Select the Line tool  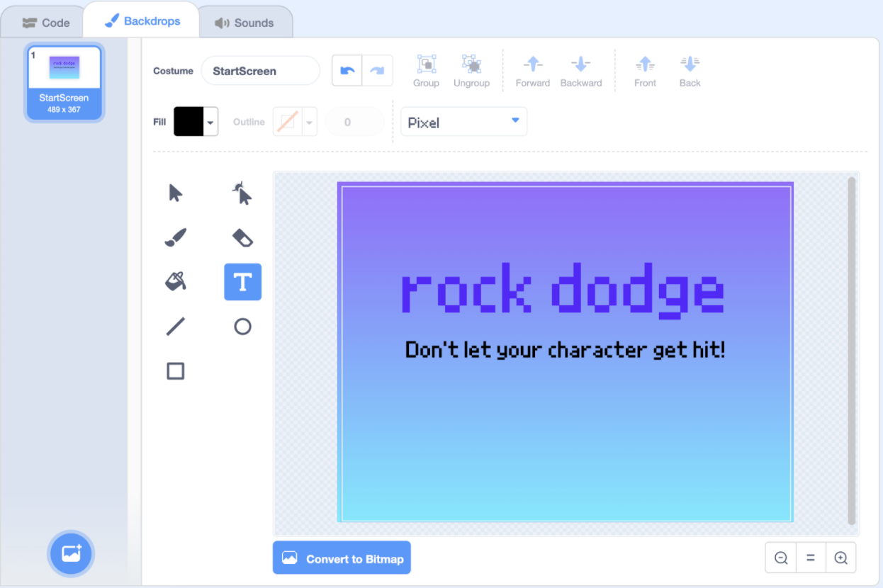coord(175,327)
